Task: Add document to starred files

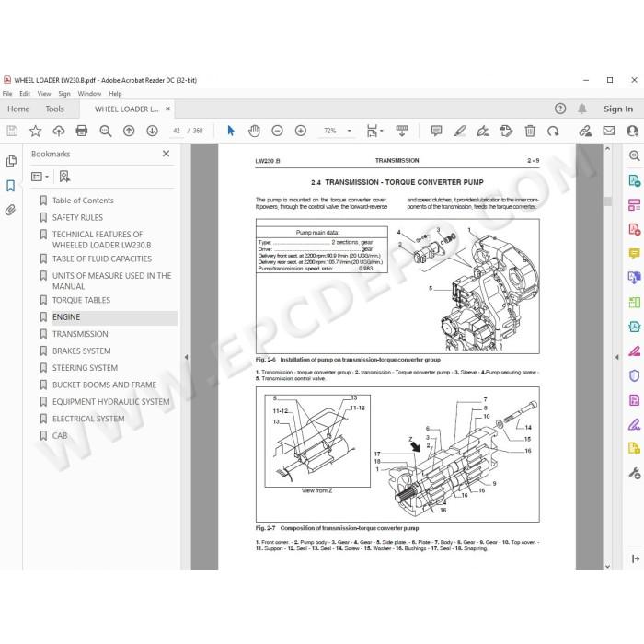Action: tap(35, 131)
